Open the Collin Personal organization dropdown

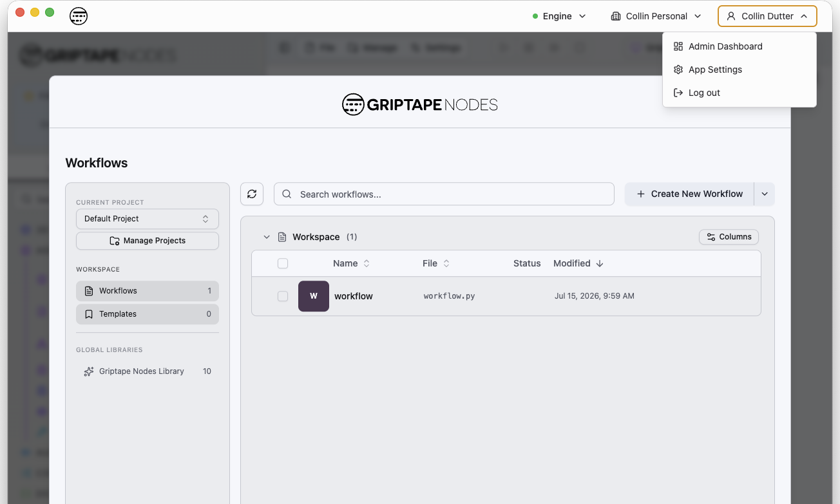click(656, 16)
